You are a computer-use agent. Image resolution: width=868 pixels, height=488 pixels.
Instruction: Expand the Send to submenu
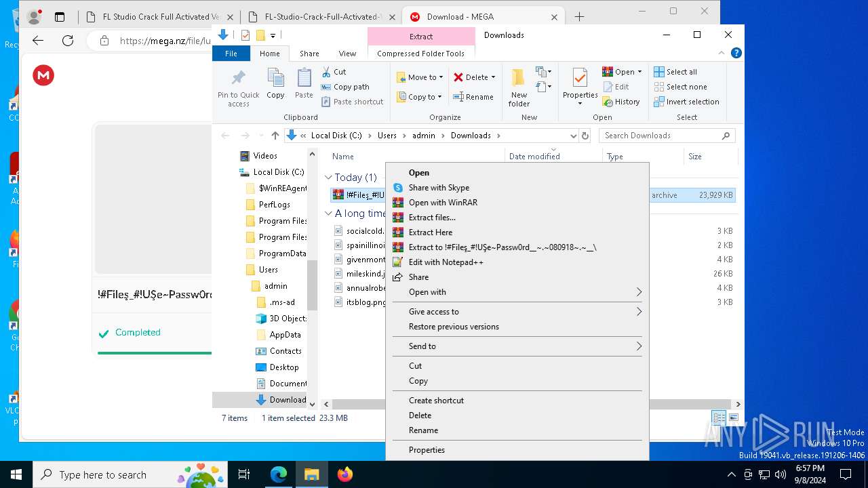[x=517, y=346]
